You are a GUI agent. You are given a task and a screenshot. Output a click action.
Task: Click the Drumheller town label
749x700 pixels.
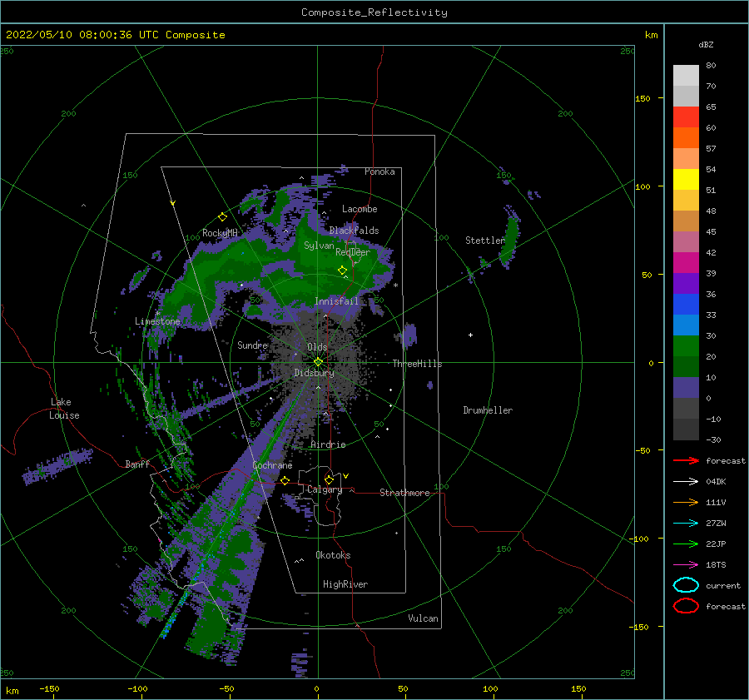488,410
